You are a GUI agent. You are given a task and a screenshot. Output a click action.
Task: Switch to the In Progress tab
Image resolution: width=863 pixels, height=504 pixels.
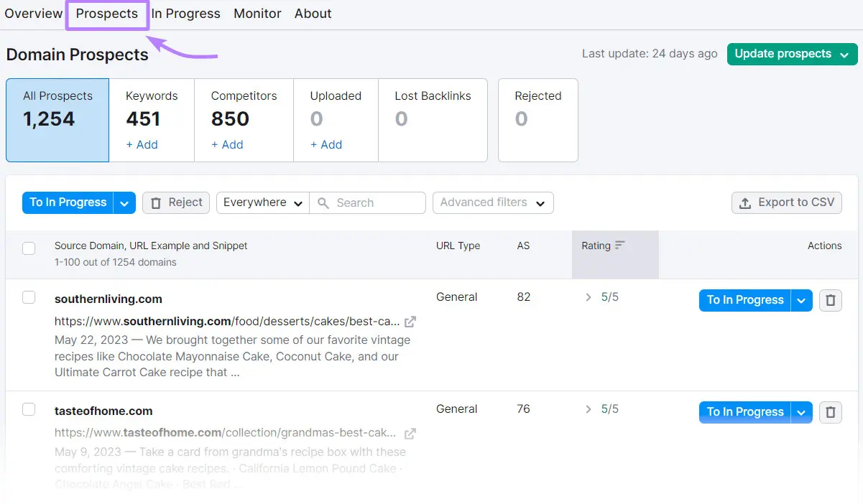coord(185,14)
